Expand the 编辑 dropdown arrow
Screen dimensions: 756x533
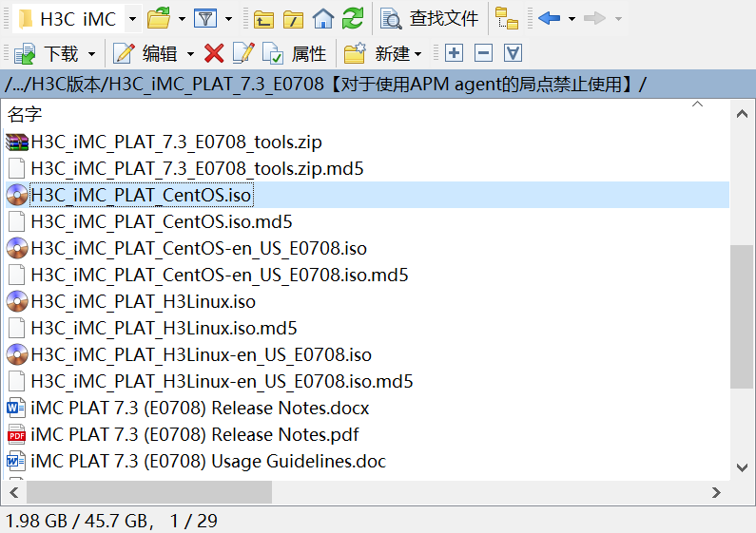(190, 54)
